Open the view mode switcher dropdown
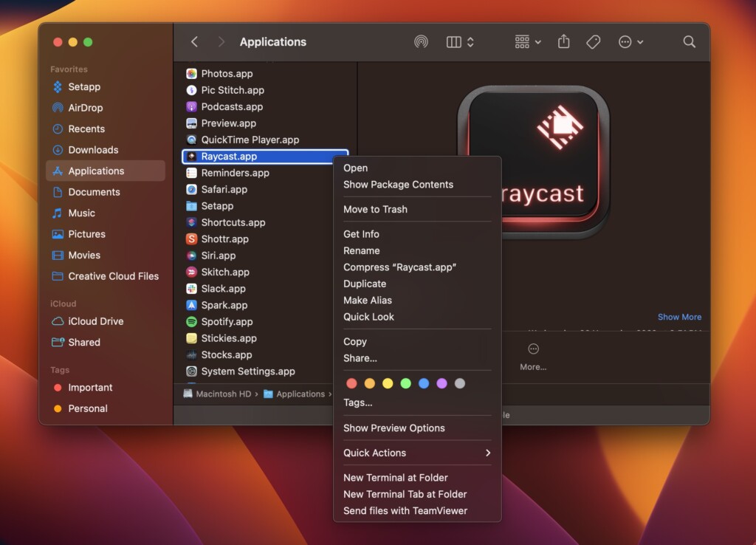Image resolution: width=756 pixels, height=545 pixels. click(x=461, y=42)
